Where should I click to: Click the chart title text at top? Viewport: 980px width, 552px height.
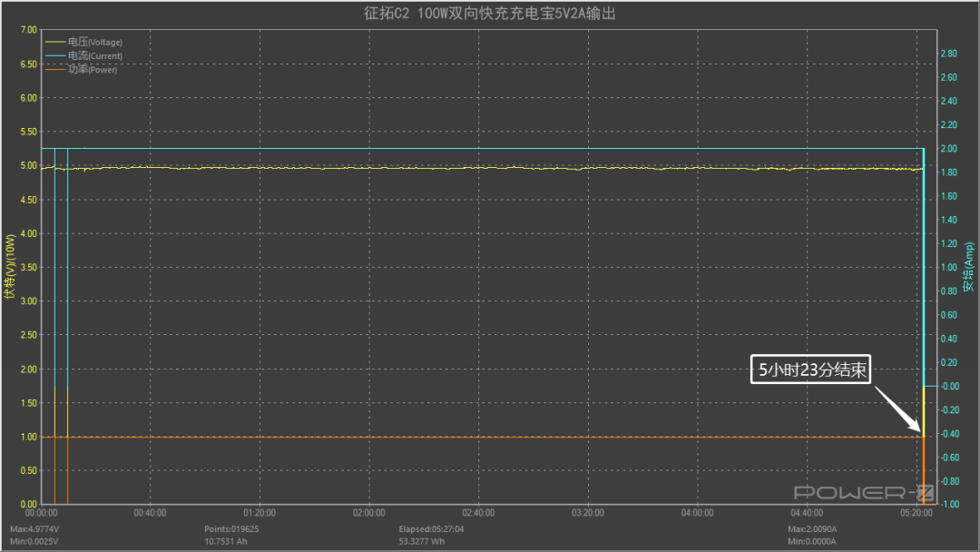coord(490,13)
